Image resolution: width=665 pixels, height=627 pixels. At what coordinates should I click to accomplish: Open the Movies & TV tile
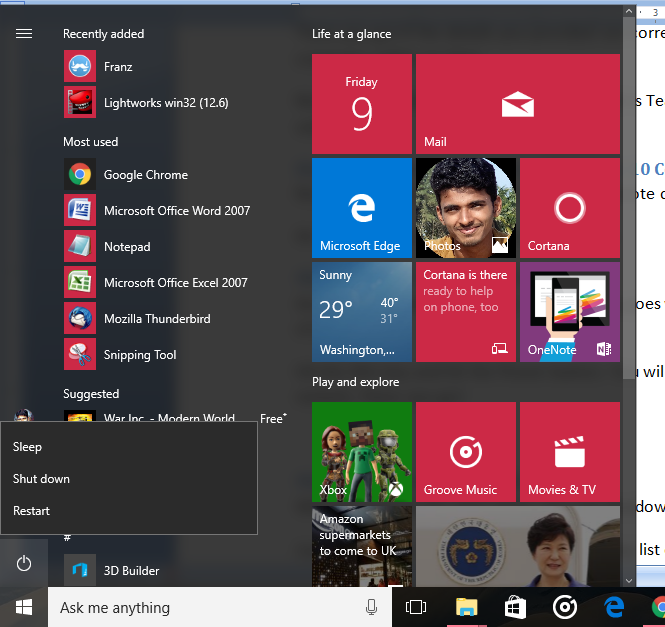570,452
